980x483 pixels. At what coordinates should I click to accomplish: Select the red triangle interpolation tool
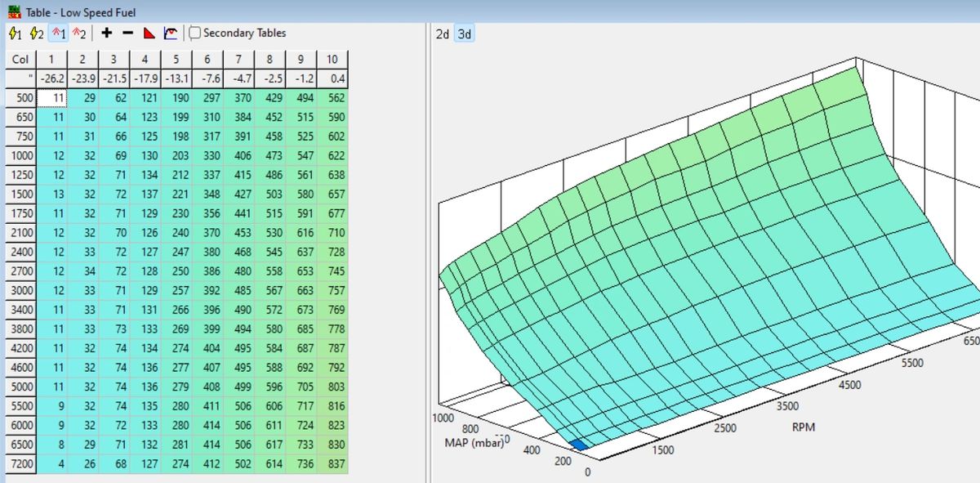point(151,34)
